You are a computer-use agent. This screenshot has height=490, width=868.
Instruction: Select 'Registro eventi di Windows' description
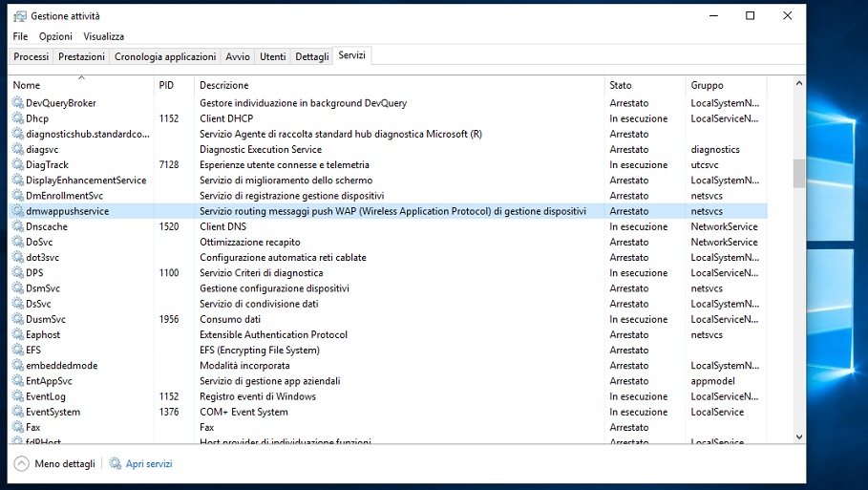[258, 397]
